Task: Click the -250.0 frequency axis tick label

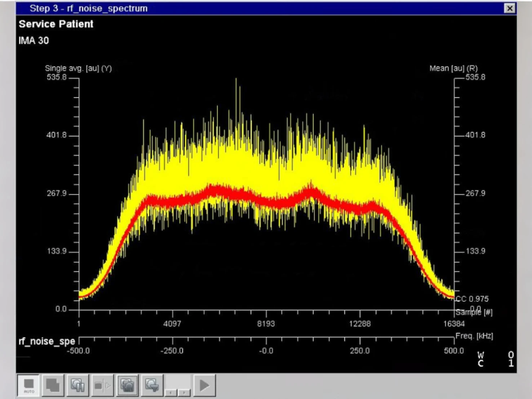Action: pyautogui.click(x=172, y=351)
